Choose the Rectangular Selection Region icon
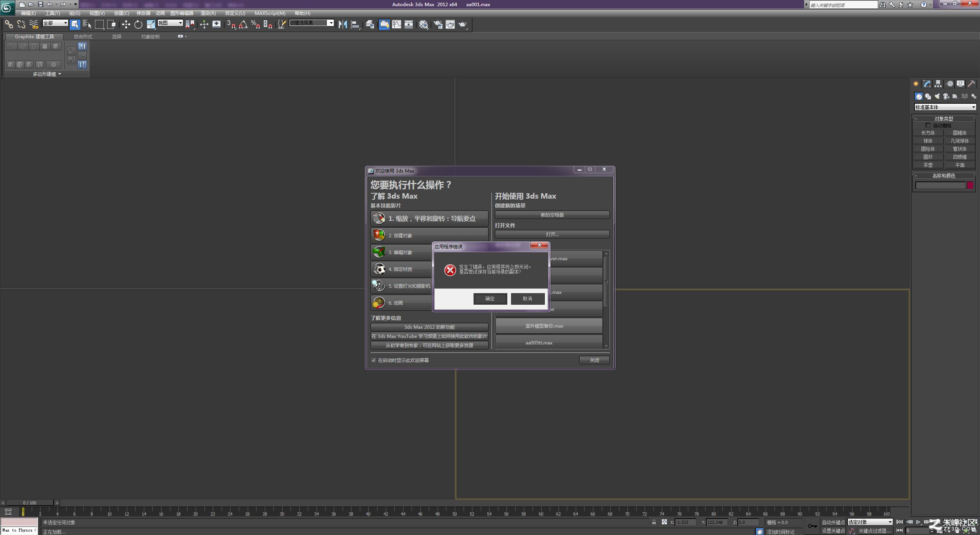This screenshot has height=535, width=980. [99, 24]
